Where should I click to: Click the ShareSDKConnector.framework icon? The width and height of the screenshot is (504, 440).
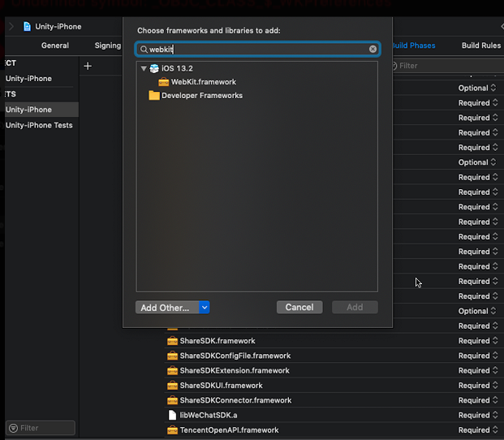pyautogui.click(x=172, y=400)
